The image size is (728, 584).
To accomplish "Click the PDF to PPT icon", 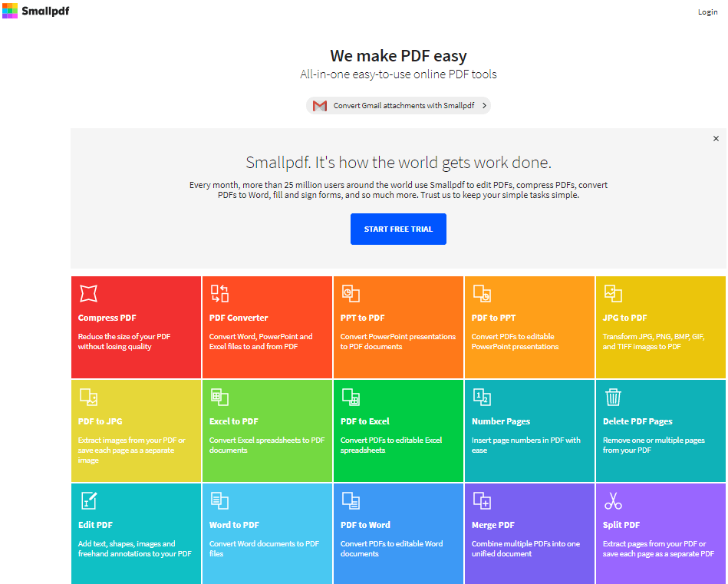I will pos(482,294).
